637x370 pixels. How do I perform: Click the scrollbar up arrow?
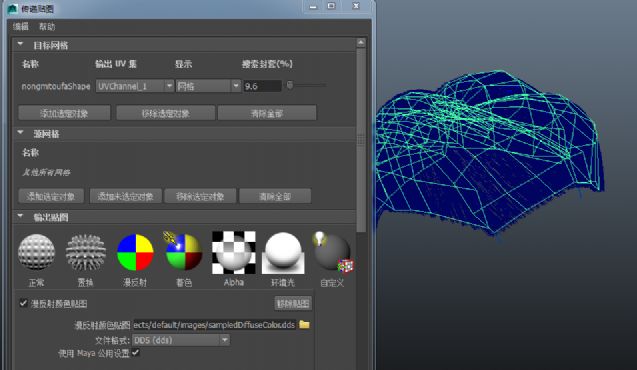[361, 43]
